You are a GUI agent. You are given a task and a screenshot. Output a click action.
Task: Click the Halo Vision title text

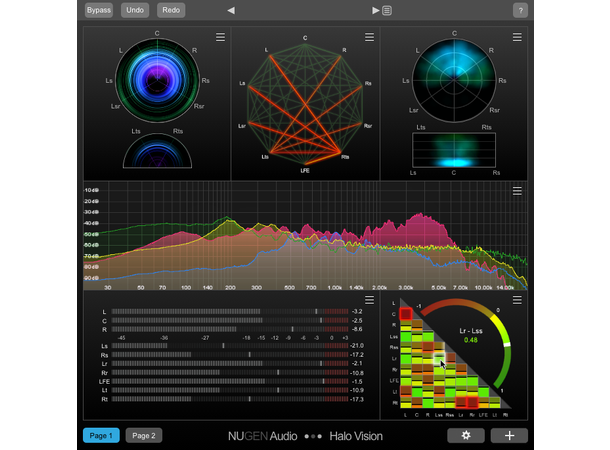click(356, 436)
